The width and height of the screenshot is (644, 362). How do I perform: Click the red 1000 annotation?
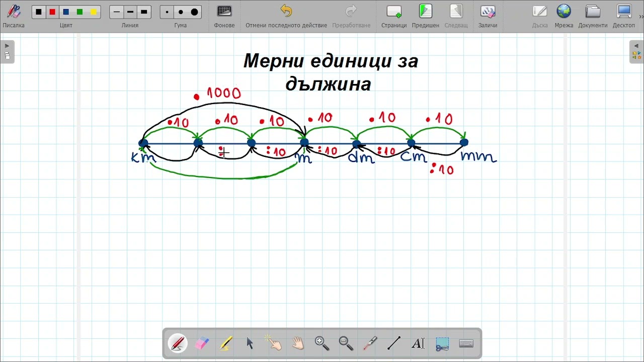(x=218, y=94)
